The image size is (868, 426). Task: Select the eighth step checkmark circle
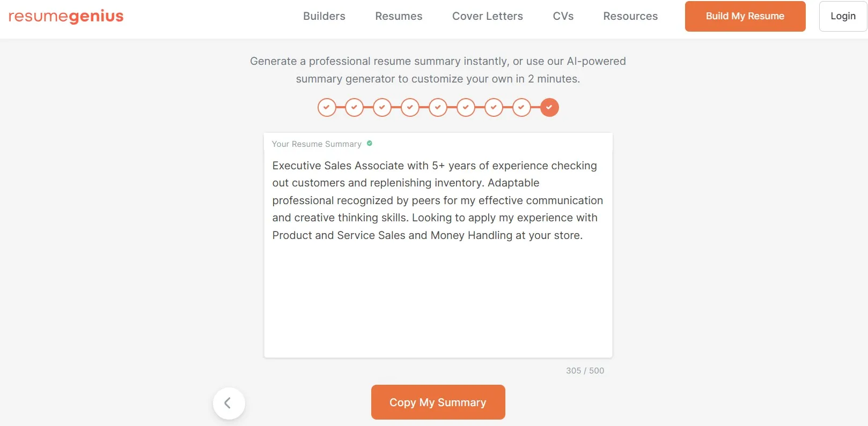pyautogui.click(x=521, y=107)
